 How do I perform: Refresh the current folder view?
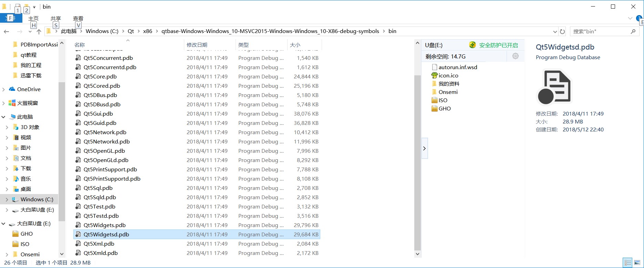pos(562,31)
